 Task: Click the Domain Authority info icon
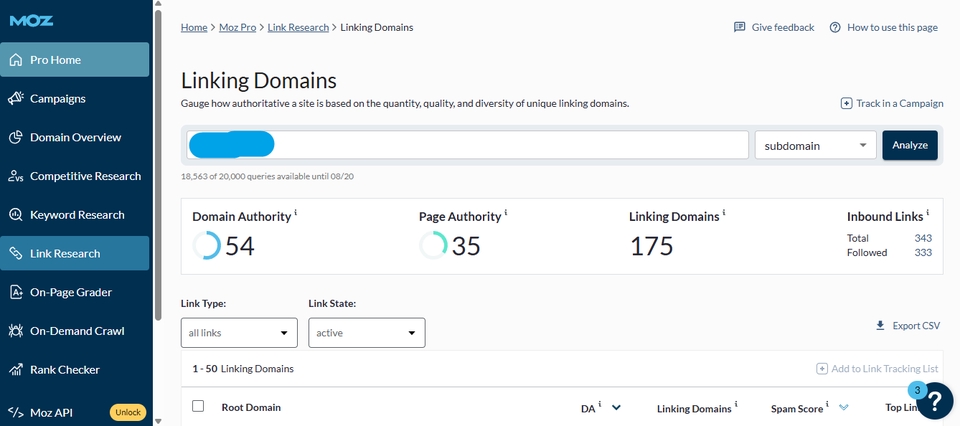point(296,213)
